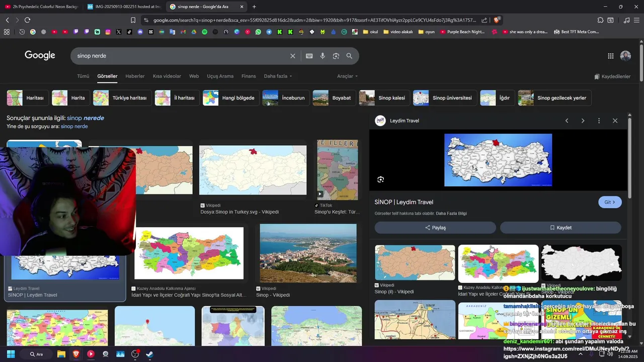Open the Google apps grid
Image resolution: width=644 pixels, height=362 pixels.
tap(610, 56)
